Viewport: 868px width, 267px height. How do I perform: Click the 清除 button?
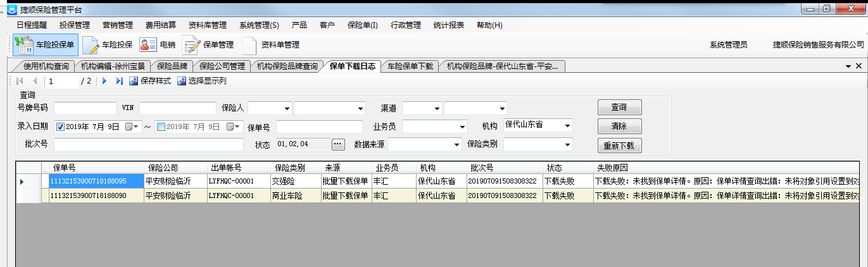[619, 127]
